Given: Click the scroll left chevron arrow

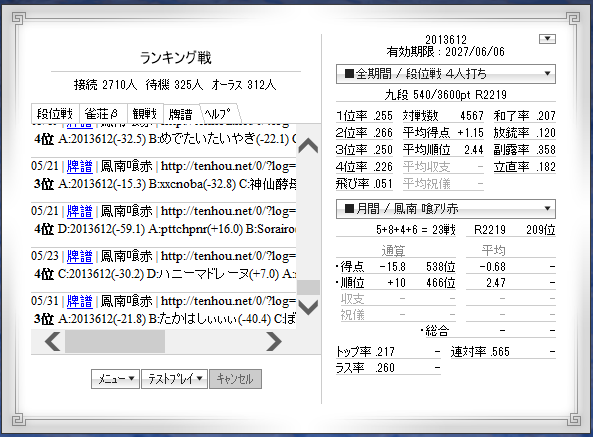Looking at the screenshot, I should coord(52,341).
